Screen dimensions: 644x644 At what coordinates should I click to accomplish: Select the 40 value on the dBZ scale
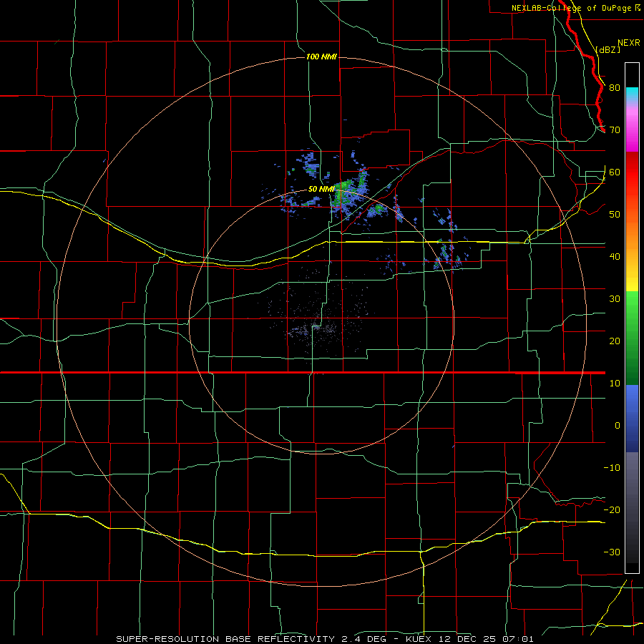coord(615,257)
